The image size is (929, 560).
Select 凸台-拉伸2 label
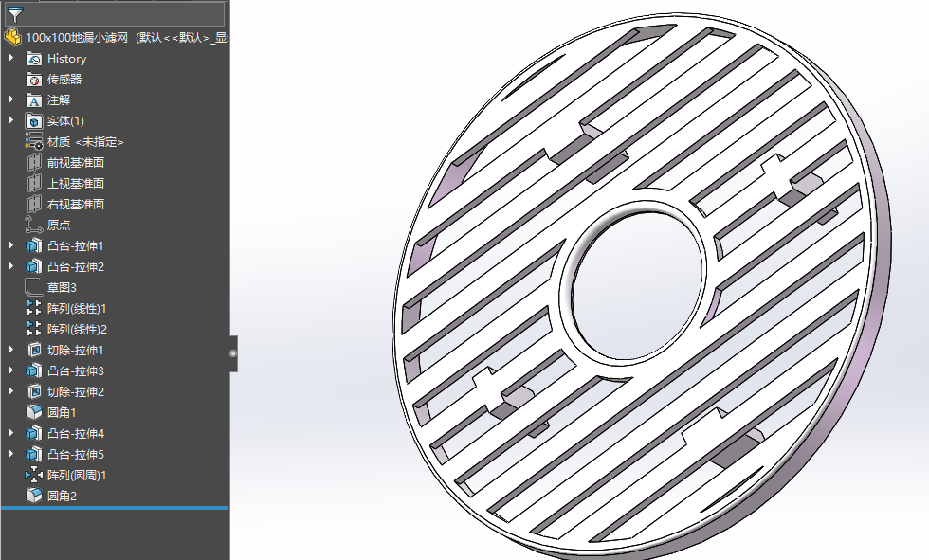[x=75, y=267]
